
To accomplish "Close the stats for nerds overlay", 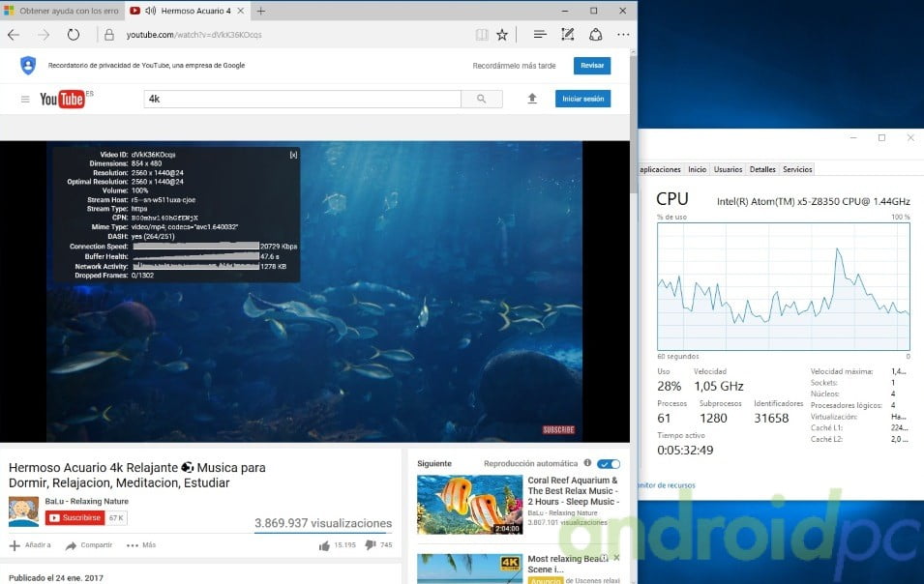I will click(x=293, y=155).
